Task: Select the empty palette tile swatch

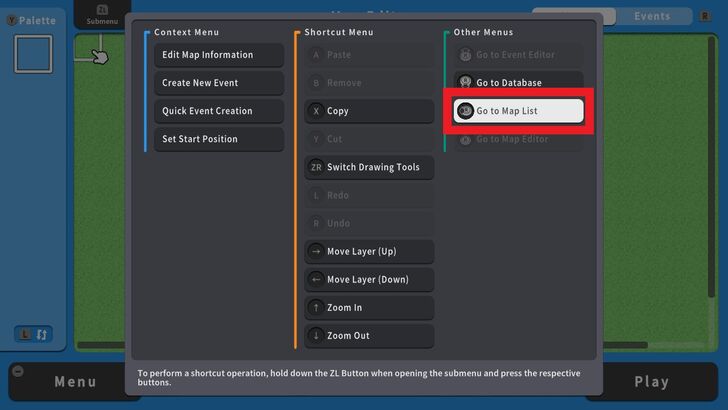Action: [33, 54]
